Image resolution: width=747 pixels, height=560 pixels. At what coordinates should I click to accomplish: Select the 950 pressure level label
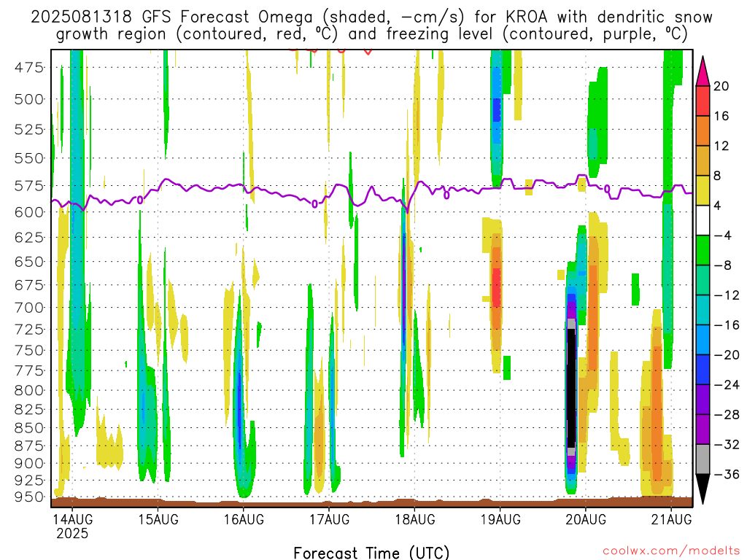click(29, 497)
